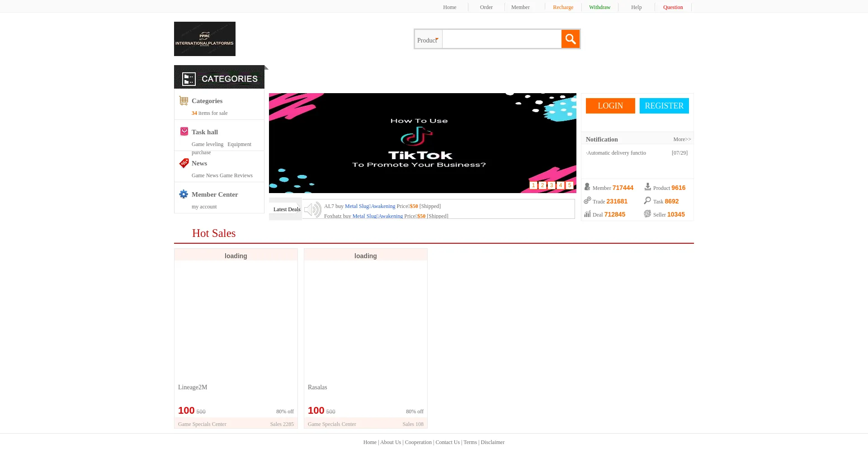This screenshot has height=449, width=868.
Task: Open Home in the top navigation
Action: pyautogui.click(x=449, y=7)
